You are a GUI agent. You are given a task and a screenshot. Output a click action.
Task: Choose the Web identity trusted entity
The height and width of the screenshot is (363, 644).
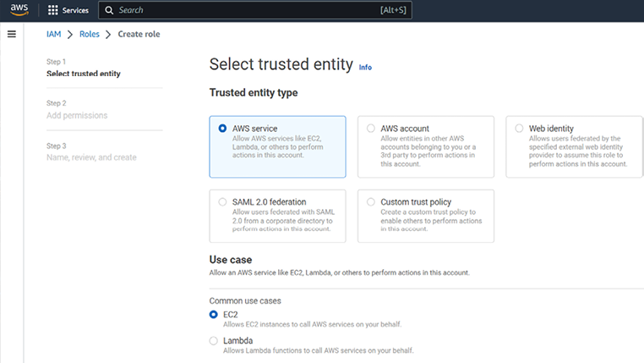[x=520, y=129]
